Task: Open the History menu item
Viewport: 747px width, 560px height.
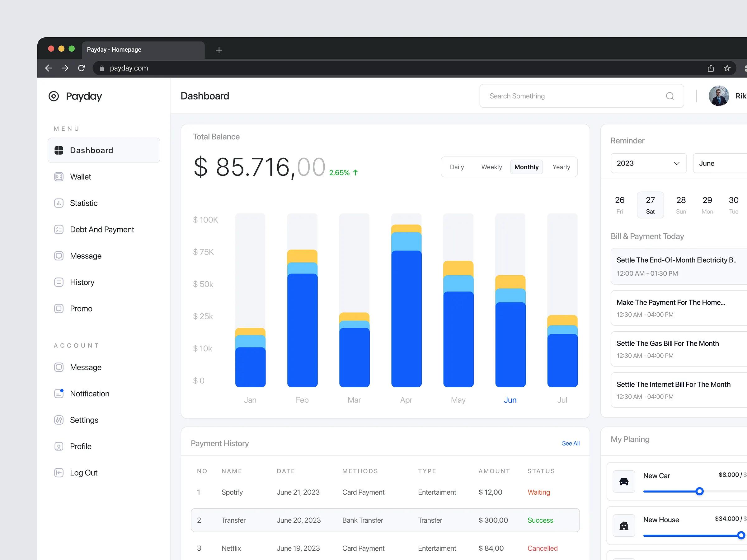Action: point(82,282)
